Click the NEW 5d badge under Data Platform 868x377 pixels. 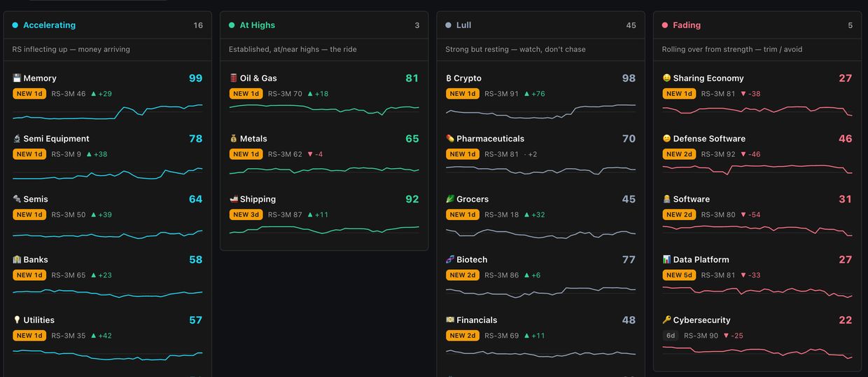[x=680, y=275]
